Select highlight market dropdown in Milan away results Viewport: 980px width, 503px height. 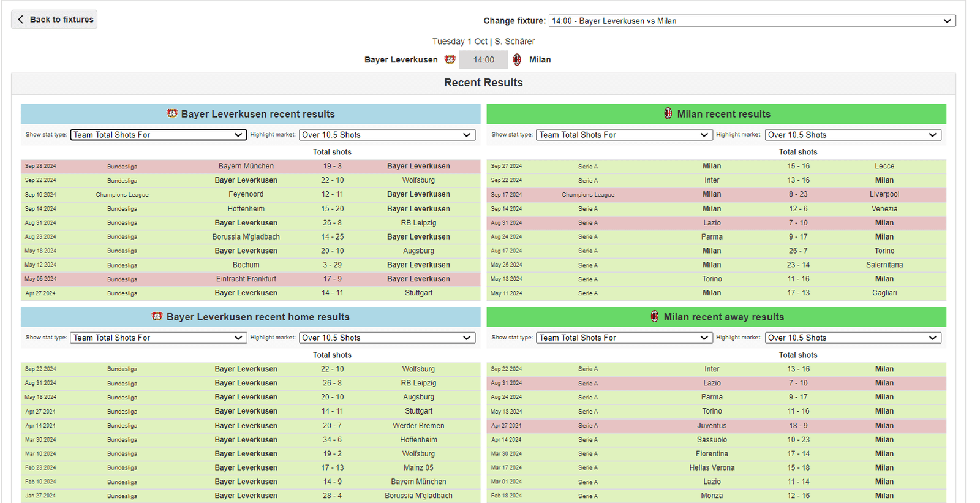click(x=853, y=338)
